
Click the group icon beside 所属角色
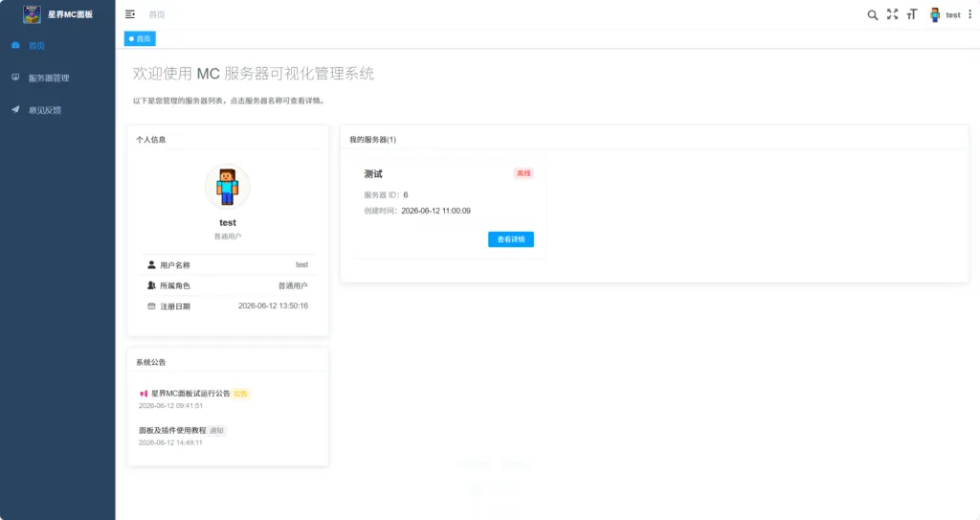tap(151, 285)
